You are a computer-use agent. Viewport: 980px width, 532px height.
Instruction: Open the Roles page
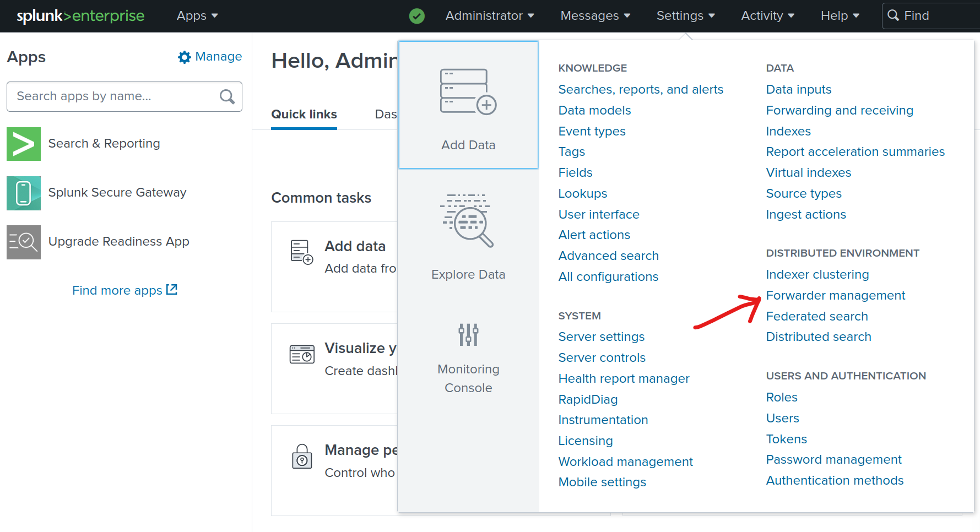tap(782, 398)
